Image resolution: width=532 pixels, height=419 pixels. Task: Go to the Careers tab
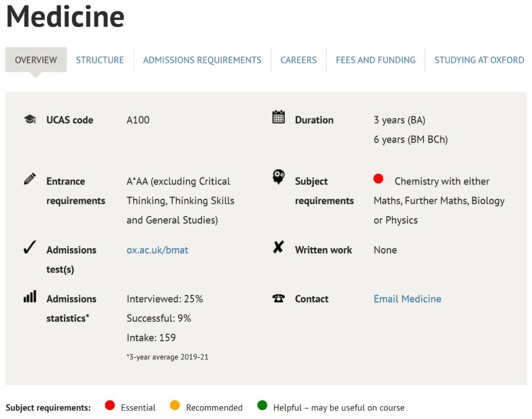point(299,60)
